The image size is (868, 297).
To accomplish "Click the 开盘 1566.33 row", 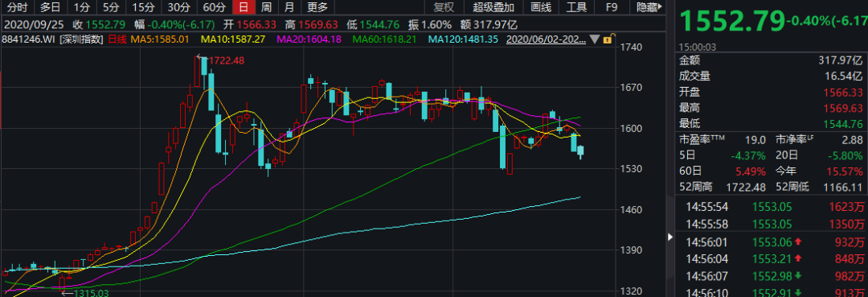I will point(772,92).
